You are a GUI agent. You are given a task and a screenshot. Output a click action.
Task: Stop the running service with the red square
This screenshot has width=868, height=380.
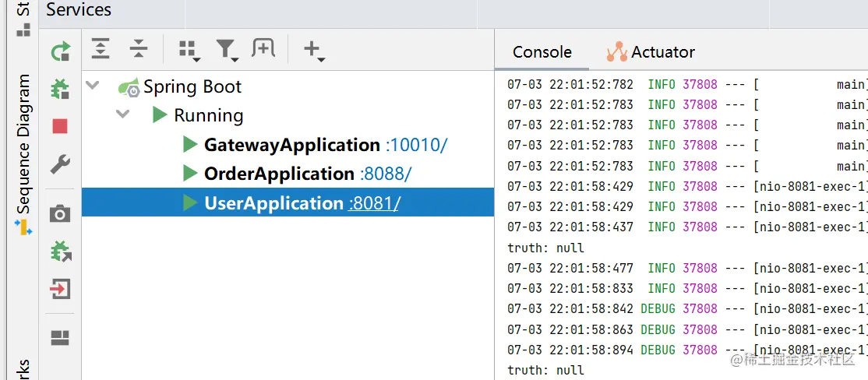pyautogui.click(x=60, y=126)
